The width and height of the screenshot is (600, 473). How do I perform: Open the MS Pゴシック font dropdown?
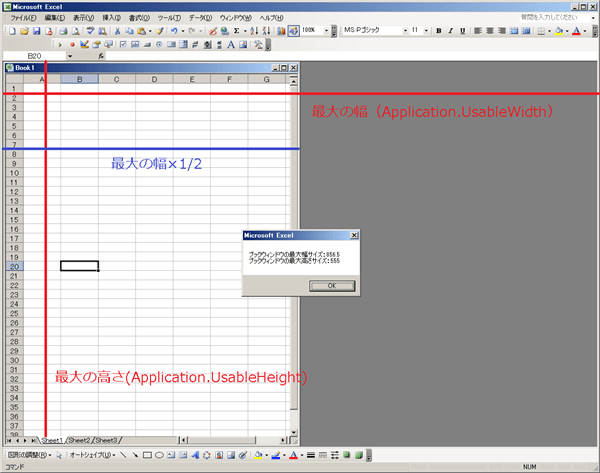[x=405, y=31]
